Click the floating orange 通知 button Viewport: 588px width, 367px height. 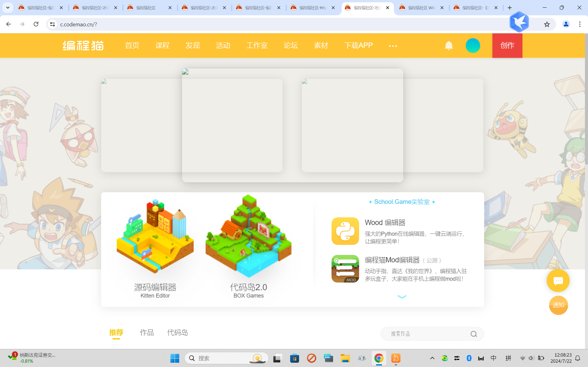point(558,305)
